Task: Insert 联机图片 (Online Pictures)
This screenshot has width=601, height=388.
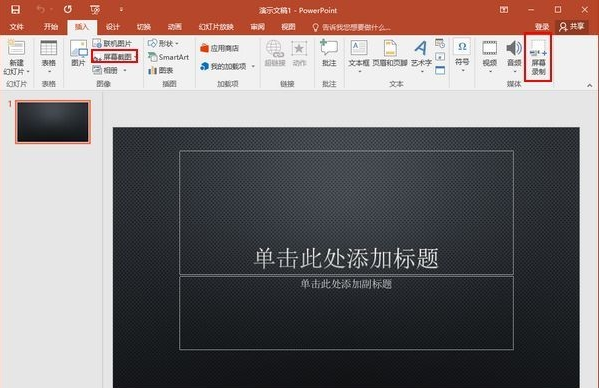Action: coord(113,43)
